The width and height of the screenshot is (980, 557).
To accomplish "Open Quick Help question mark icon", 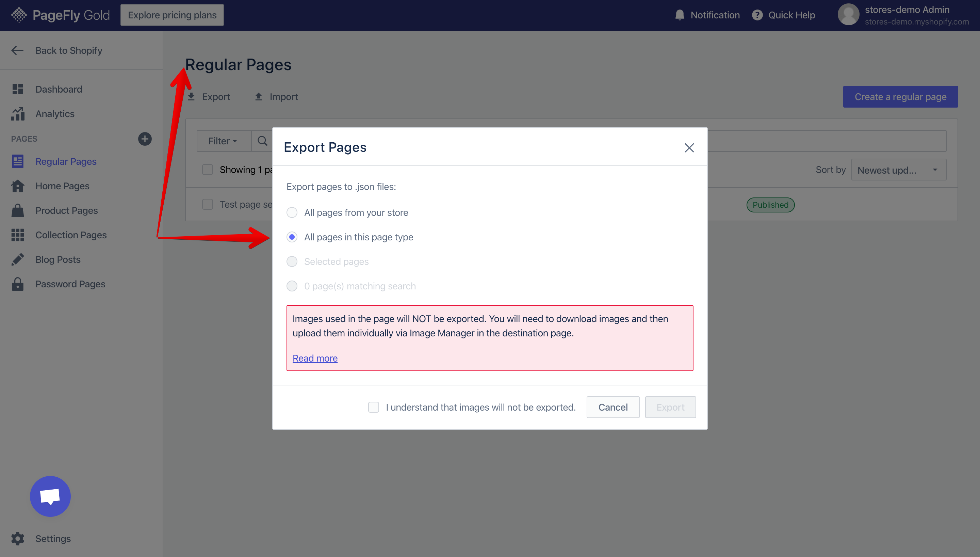I will coord(757,15).
